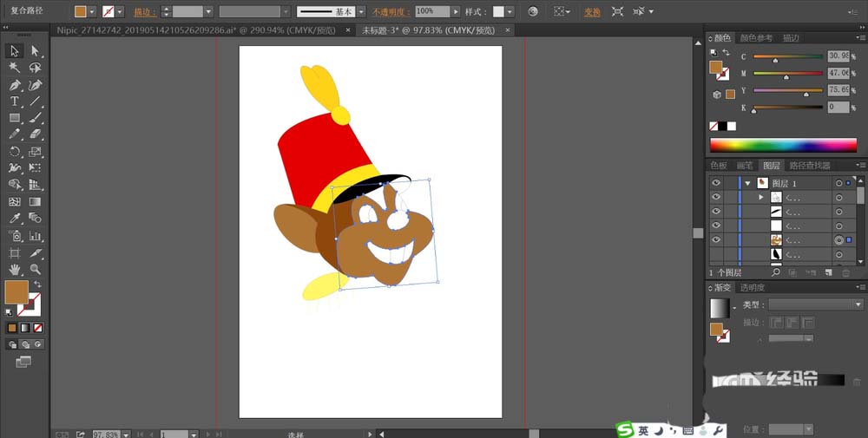Toggle eye icon of white thumbnail sublayer

tap(716, 226)
